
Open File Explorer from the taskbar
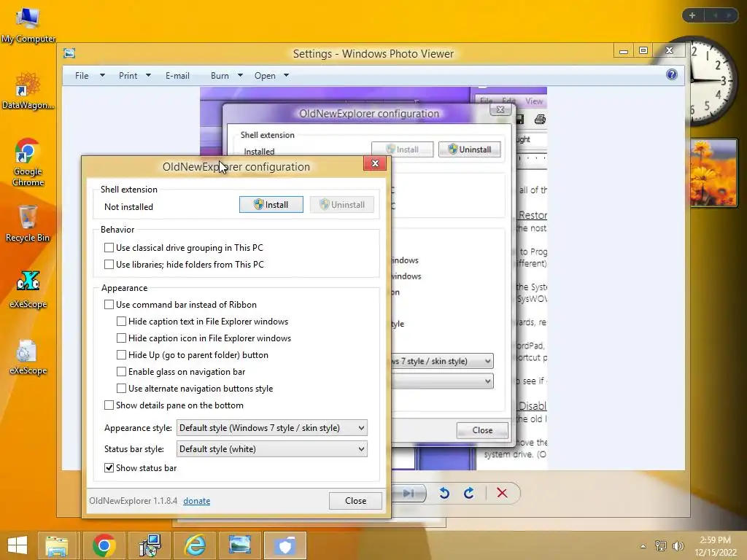57,545
